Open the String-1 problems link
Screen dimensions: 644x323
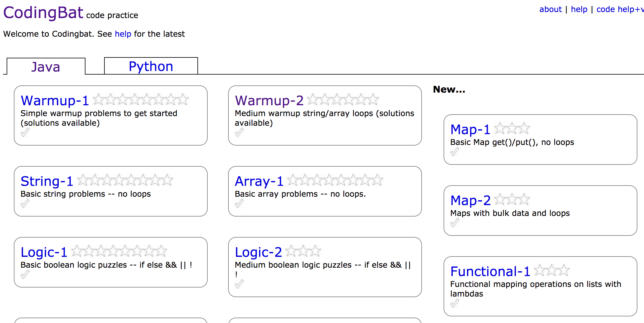click(x=47, y=181)
